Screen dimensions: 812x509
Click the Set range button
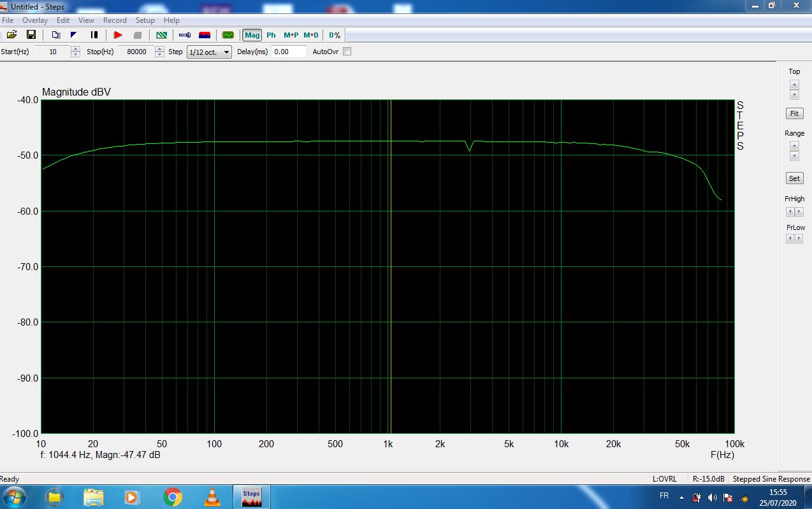[x=794, y=178]
